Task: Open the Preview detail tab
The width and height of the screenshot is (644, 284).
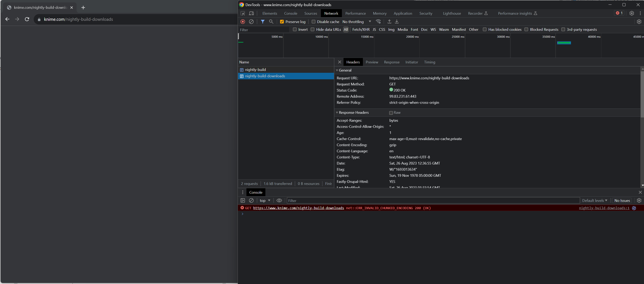Action: 372,62
